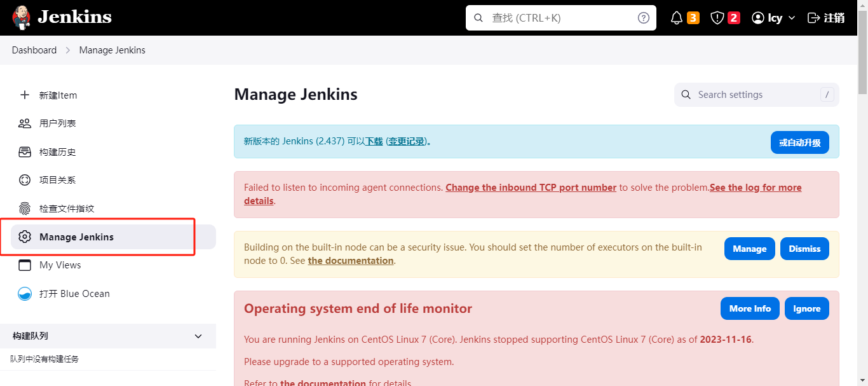This screenshot has width=868, height=386.
Task: Go to Dashboard breadcrumb
Action: pos(34,50)
